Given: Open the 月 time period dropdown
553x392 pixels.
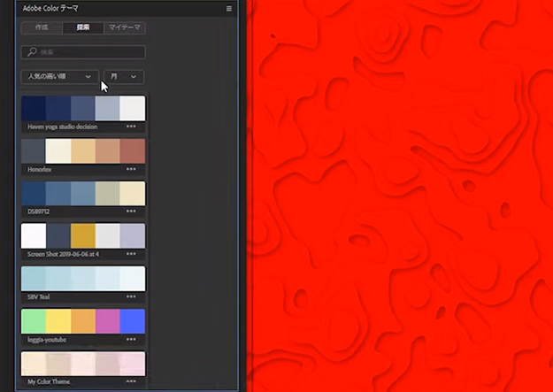Looking at the screenshot, I should [x=124, y=77].
